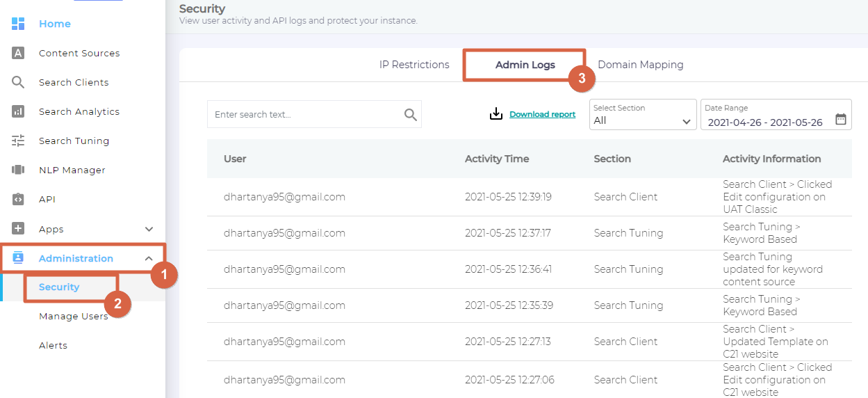Open Alerts in the sidebar
Screen dimensions: 868x398
click(53, 345)
